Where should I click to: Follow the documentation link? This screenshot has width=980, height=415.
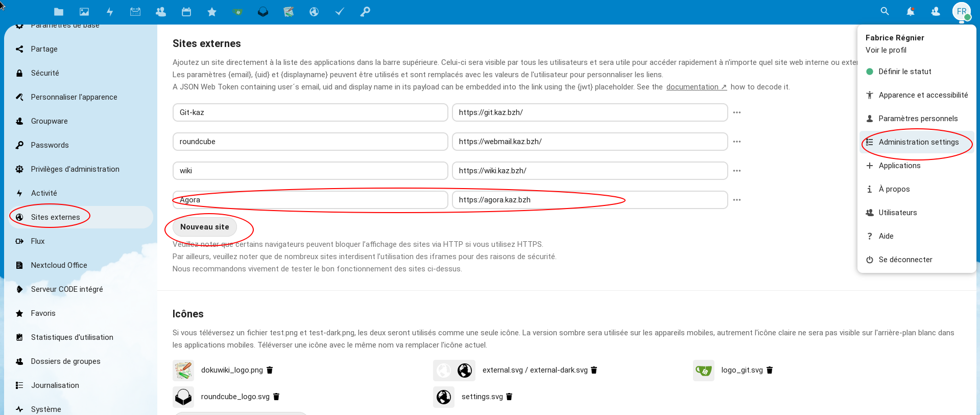click(x=696, y=87)
